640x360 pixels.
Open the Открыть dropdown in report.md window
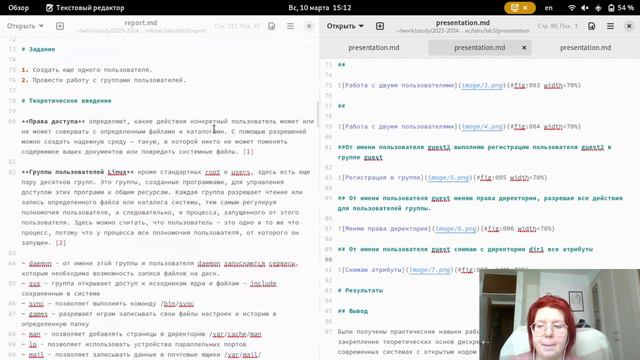pyautogui.click(x=25, y=26)
